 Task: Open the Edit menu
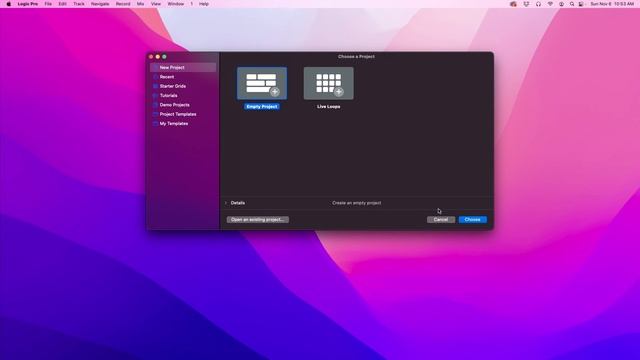pos(62,4)
